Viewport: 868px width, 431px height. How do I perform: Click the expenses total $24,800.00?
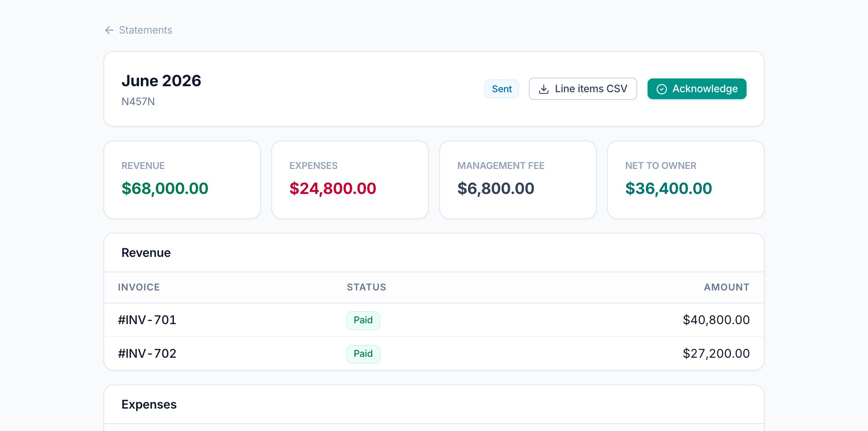(333, 188)
